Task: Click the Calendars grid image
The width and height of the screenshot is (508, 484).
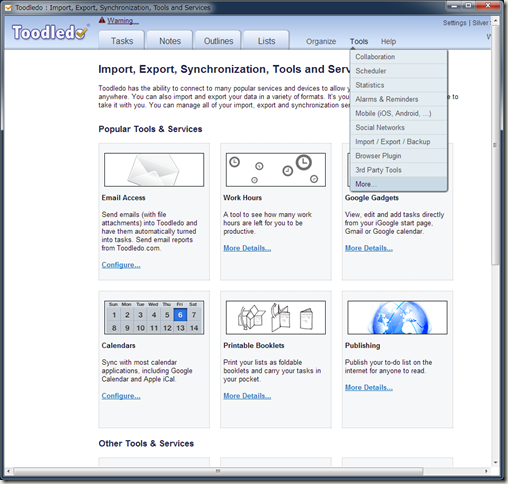Action: click(x=154, y=318)
